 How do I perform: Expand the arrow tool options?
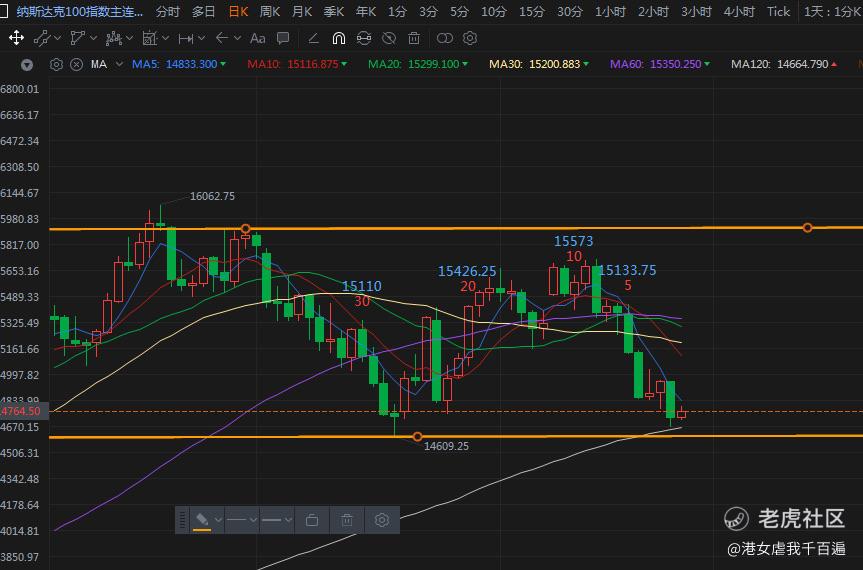point(237,38)
